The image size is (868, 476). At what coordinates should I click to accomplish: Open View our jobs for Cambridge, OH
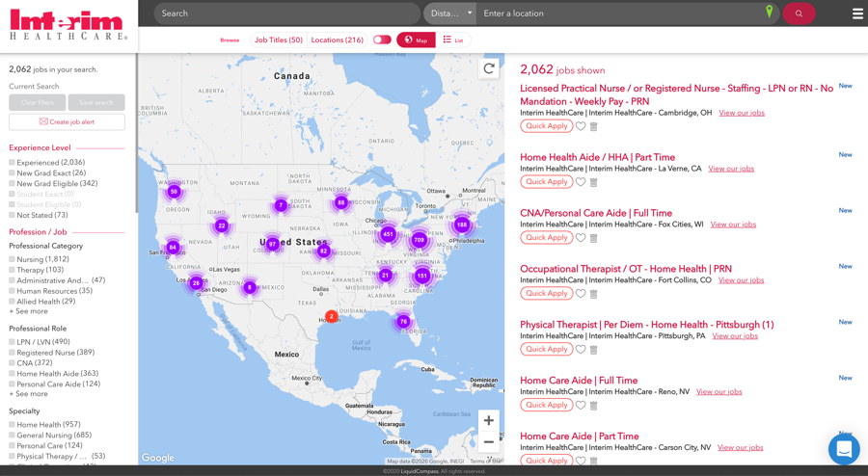pos(742,113)
